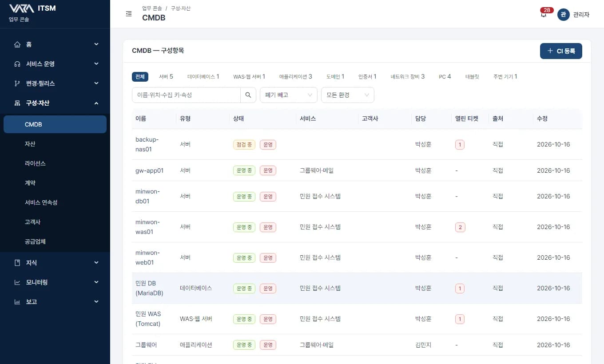The width and height of the screenshot is (604, 364).
Task: Filter by WAS·웹 서버 1 tab
Action: 249,77
